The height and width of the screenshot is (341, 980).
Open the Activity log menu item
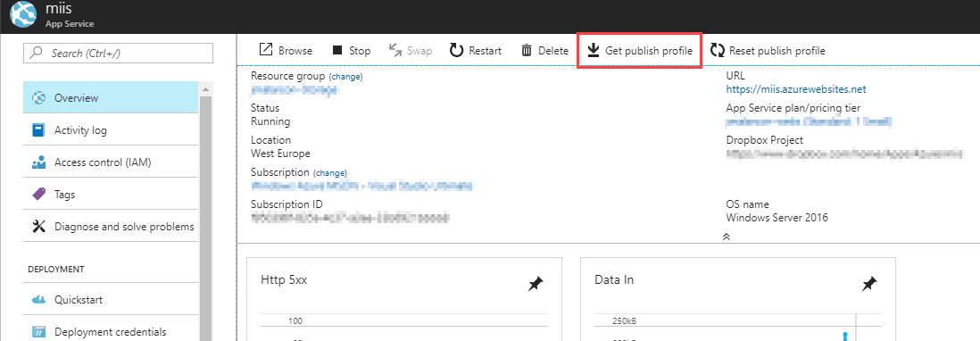coord(111,130)
